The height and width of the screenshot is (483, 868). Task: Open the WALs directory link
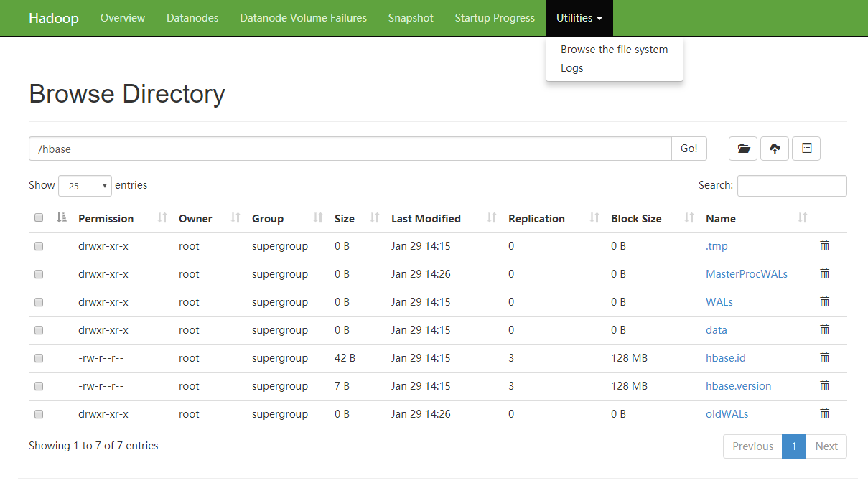click(719, 302)
